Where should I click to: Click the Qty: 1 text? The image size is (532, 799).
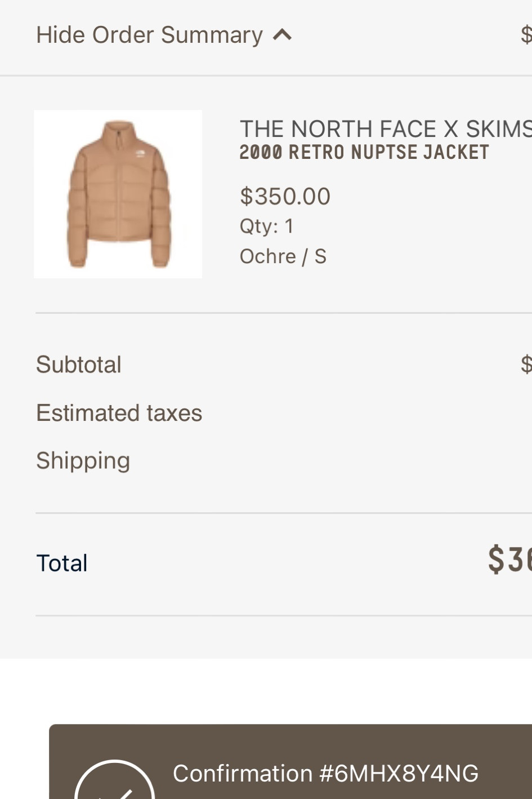coord(266,227)
